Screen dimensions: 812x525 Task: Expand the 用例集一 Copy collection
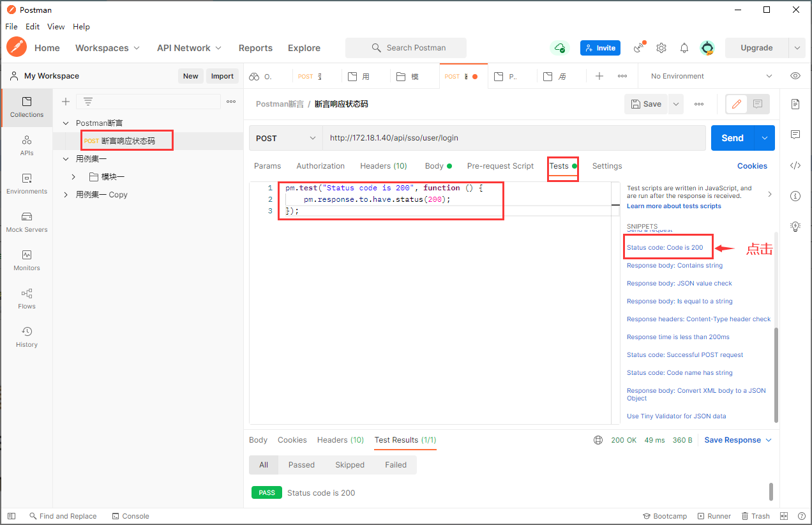click(x=66, y=194)
